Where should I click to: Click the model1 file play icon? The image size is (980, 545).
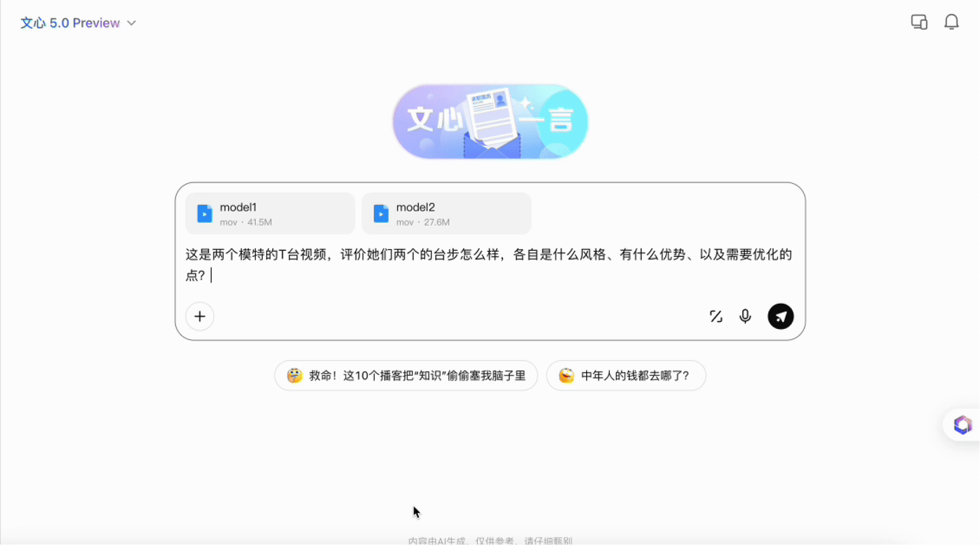(205, 213)
